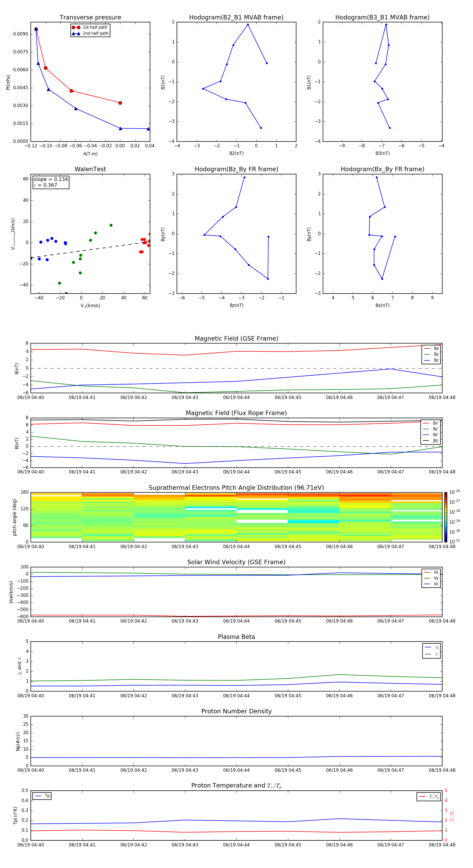Image resolution: width=473 pixels, height=868 pixels.
Task: Click the 'Proton Temperature and Te/Tp' title
Action: tap(236, 786)
